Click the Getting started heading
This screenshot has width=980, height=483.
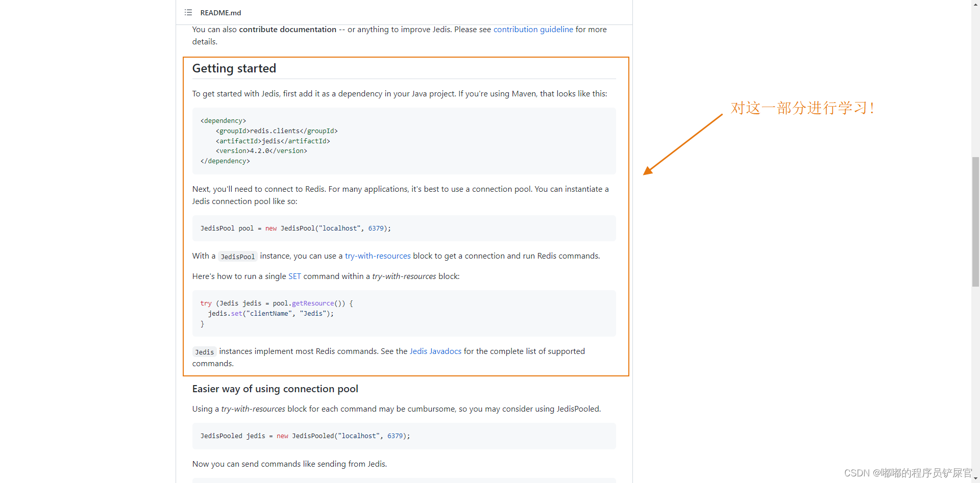(234, 68)
